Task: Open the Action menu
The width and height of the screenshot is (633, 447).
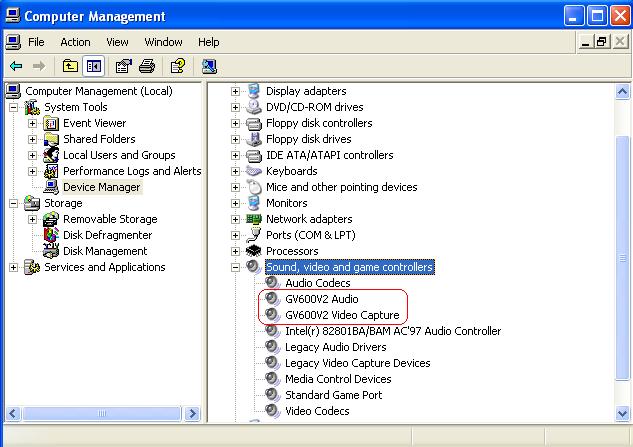Action: (x=75, y=42)
